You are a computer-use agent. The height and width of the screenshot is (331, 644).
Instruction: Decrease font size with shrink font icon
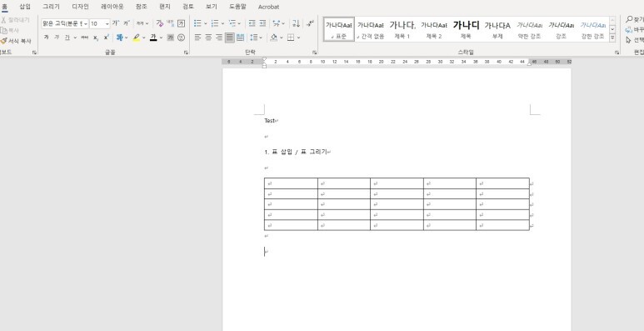pos(127,23)
